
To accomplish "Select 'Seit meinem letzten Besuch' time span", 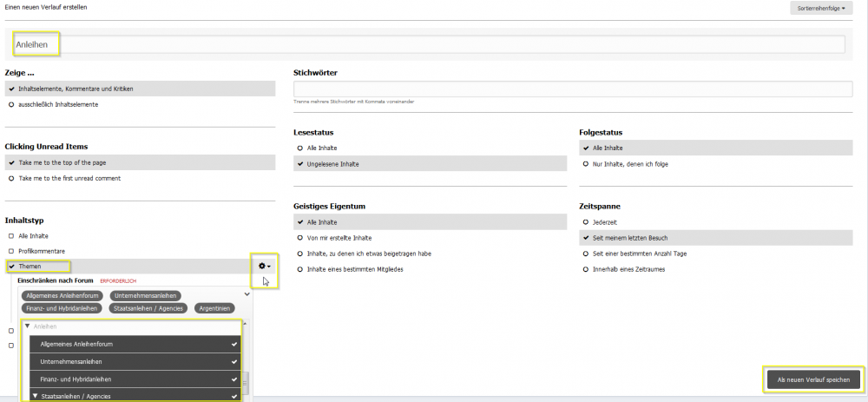I will [x=716, y=238].
